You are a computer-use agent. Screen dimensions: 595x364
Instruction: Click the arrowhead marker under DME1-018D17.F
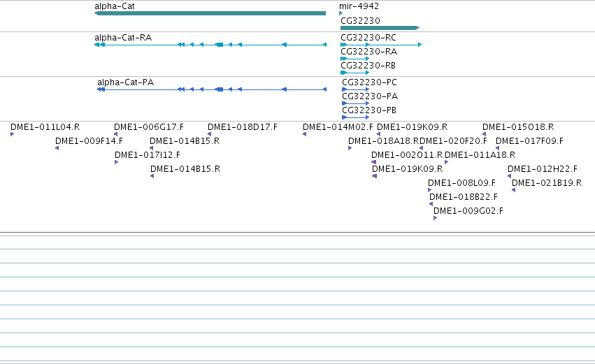tap(210, 134)
